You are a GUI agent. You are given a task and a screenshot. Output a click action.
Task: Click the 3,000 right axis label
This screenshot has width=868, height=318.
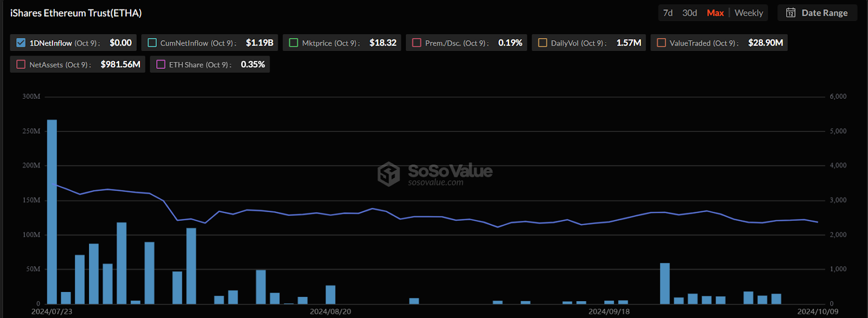[x=838, y=200]
